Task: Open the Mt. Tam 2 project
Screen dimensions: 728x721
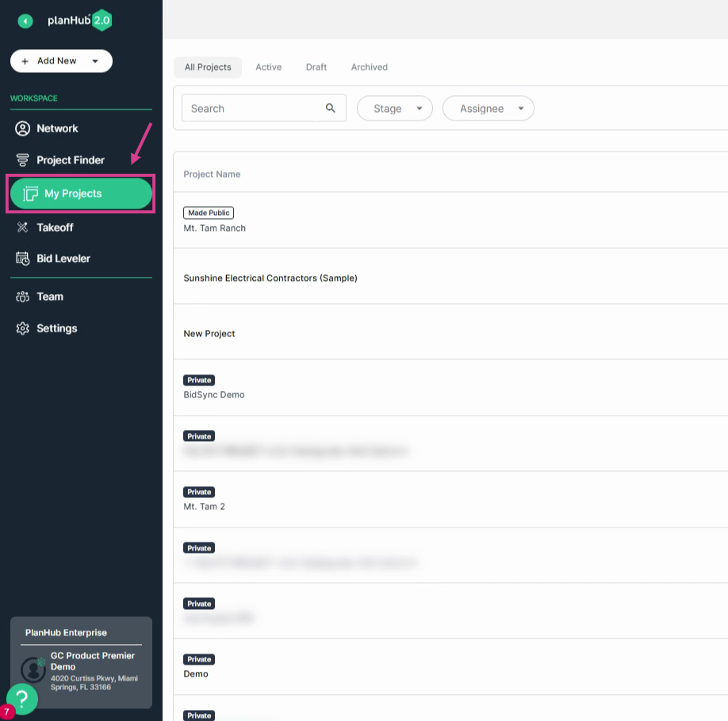Action: [x=205, y=507]
